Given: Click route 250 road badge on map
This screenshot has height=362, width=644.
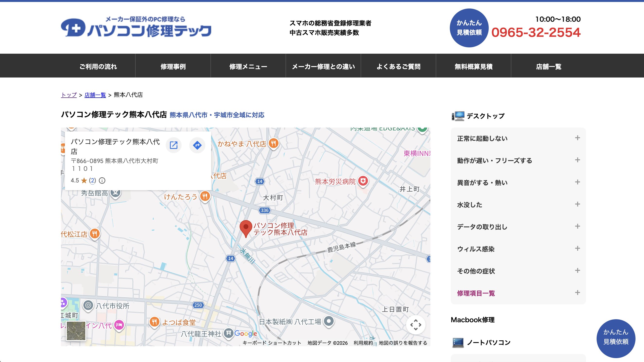Looking at the screenshot, I should click(198, 305).
